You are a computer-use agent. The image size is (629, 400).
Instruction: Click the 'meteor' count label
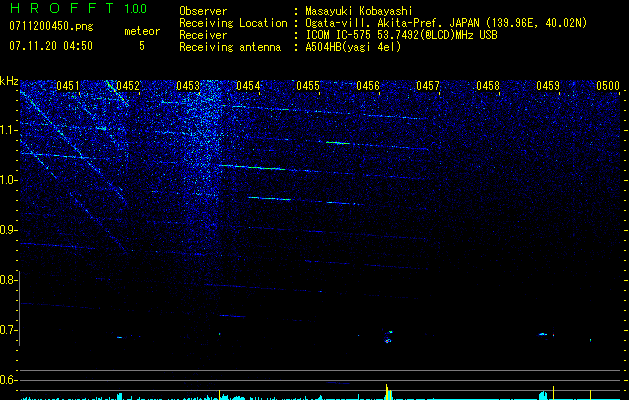pos(142,31)
